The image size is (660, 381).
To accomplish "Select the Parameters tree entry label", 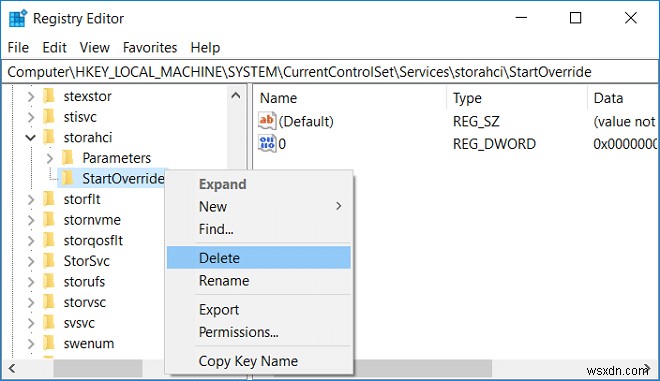I will pos(117,158).
